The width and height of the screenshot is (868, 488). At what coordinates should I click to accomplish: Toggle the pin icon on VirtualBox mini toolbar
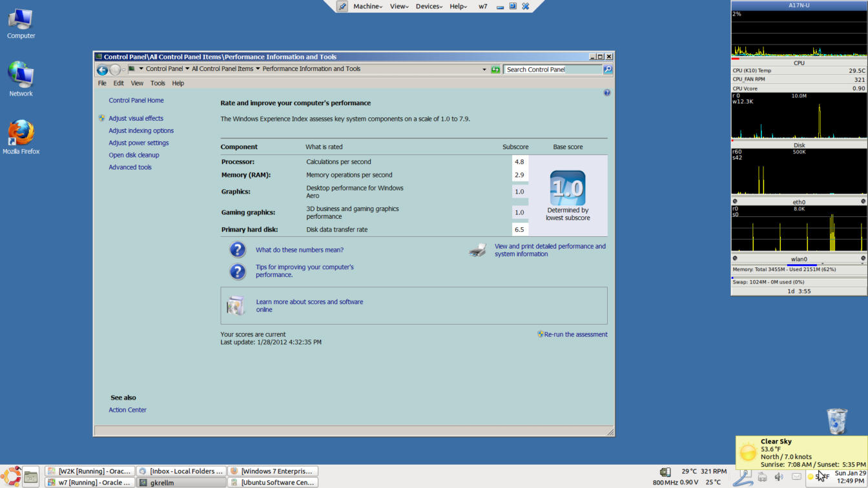342,6
